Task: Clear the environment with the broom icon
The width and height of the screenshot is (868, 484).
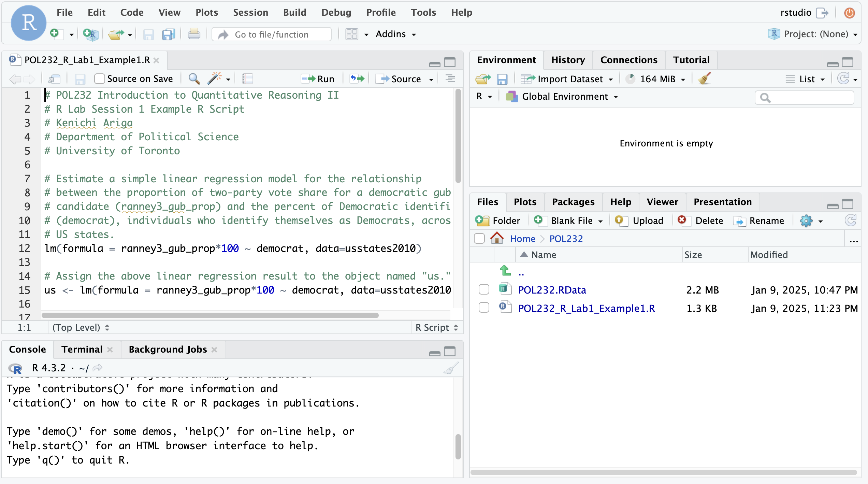Action: (x=704, y=79)
